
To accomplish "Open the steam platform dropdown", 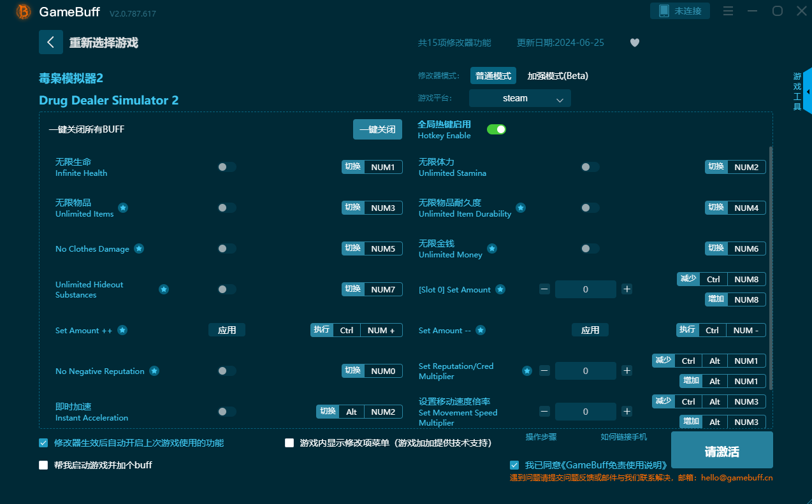I will click(x=520, y=98).
